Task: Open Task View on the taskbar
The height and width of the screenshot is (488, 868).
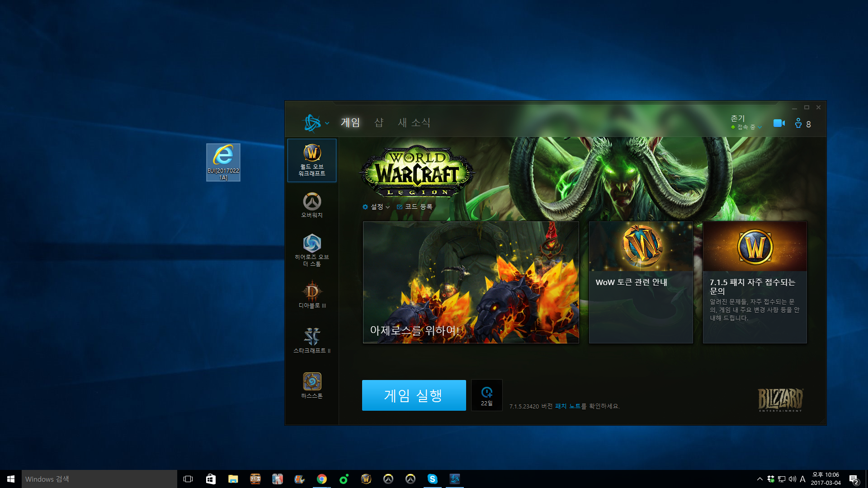Action: pyautogui.click(x=188, y=479)
